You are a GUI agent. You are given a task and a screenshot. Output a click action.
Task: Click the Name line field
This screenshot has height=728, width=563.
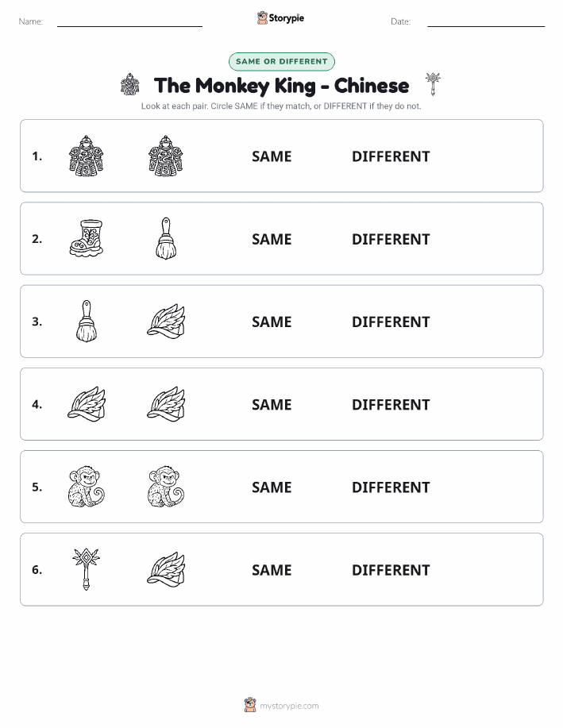coord(129,21)
